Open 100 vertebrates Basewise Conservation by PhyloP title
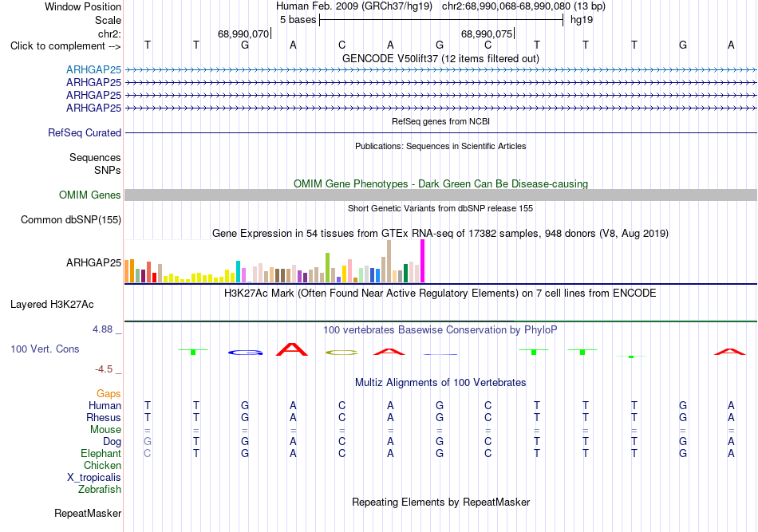This screenshot has width=758, height=532. pos(440,330)
